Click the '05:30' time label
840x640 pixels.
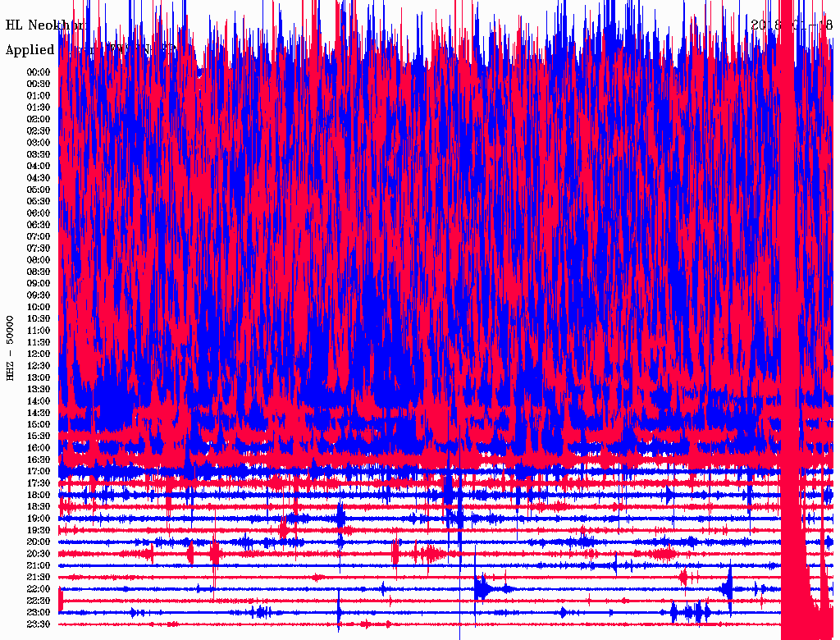(39, 202)
